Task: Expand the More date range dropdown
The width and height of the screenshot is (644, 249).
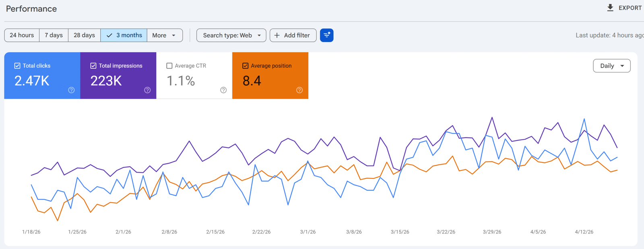Action: coord(164,35)
